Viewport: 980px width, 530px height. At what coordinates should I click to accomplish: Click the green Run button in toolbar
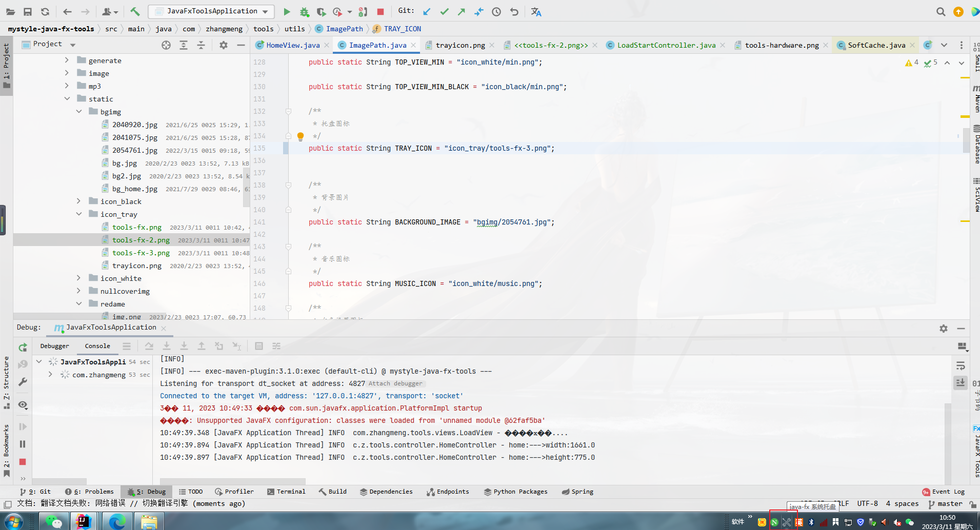click(x=287, y=12)
